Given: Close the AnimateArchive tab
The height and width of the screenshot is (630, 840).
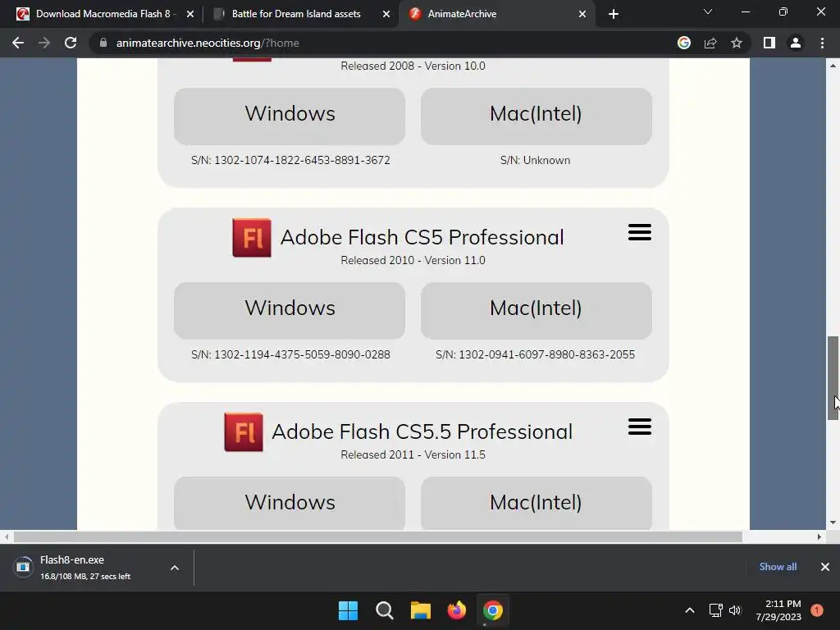Looking at the screenshot, I should click(582, 14).
